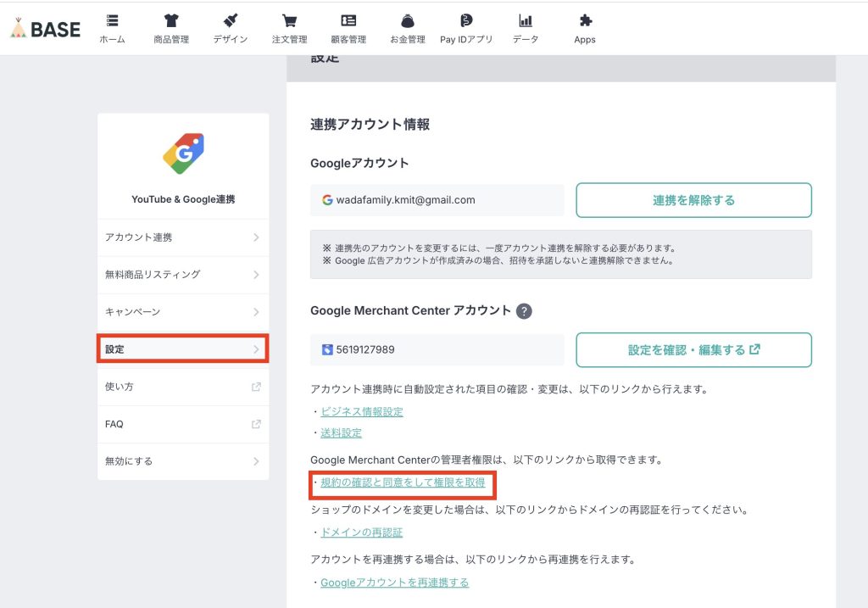Click 設定を確認・編集する button
Viewport: 868px width, 608px height.
pyautogui.click(x=693, y=349)
